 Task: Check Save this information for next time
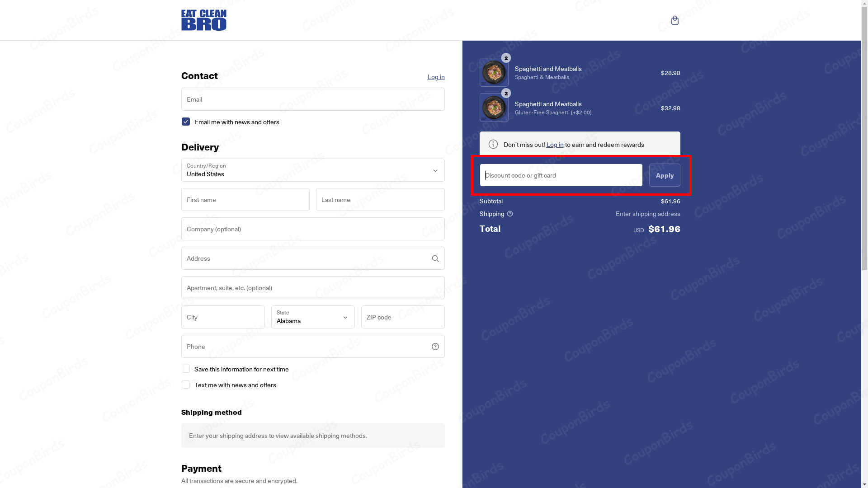tap(186, 369)
